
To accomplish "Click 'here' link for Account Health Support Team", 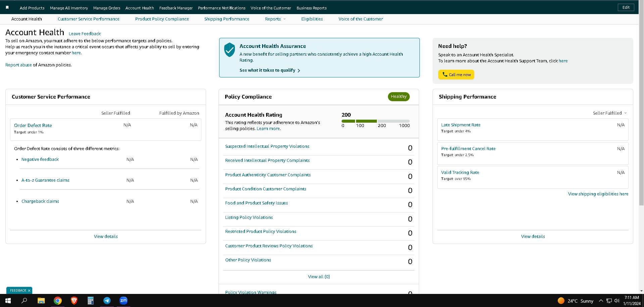I will click(x=563, y=61).
